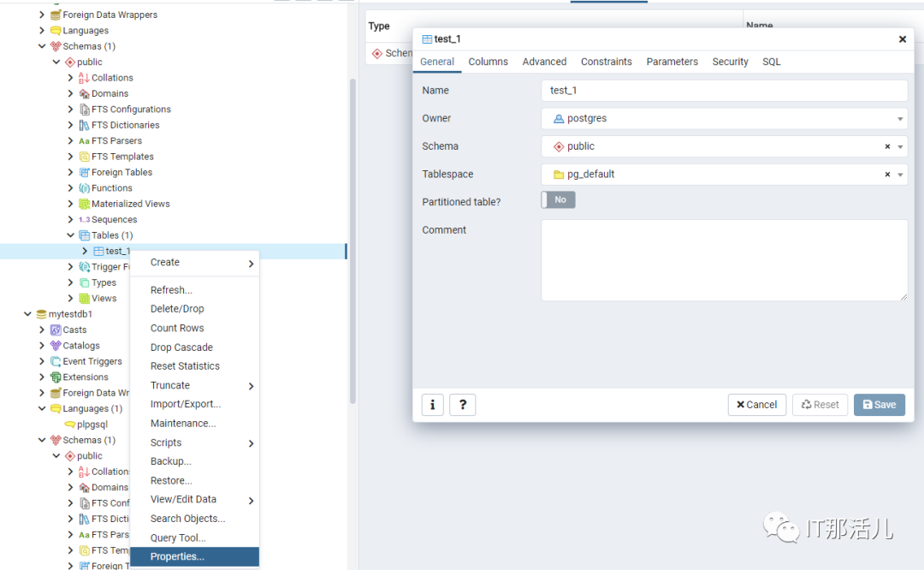This screenshot has height=570, width=924.
Task: Open the Constraints tab
Action: point(606,62)
